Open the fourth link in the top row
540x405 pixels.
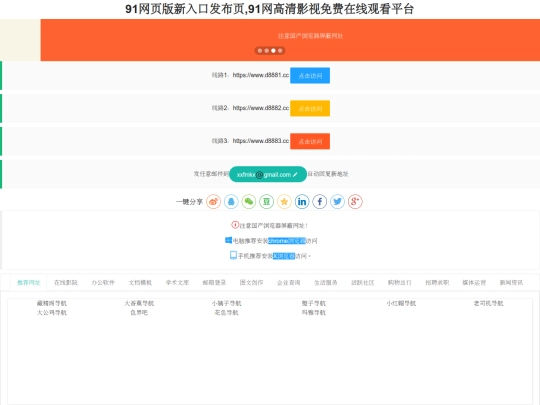pos(314,303)
